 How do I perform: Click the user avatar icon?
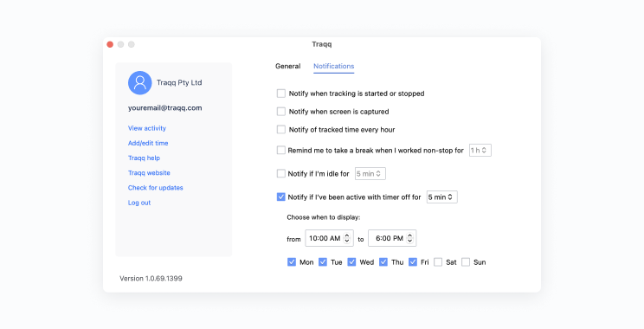139,82
